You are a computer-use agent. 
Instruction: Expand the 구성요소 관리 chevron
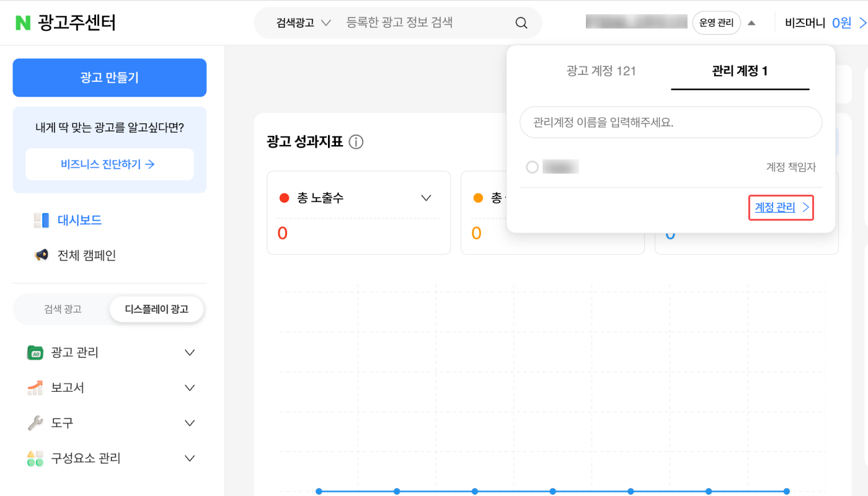tap(190, 459)
